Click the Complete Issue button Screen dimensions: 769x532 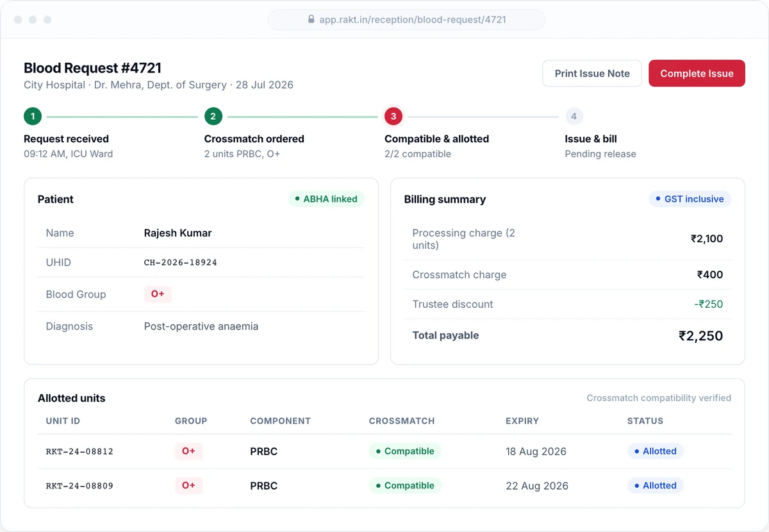697,73
